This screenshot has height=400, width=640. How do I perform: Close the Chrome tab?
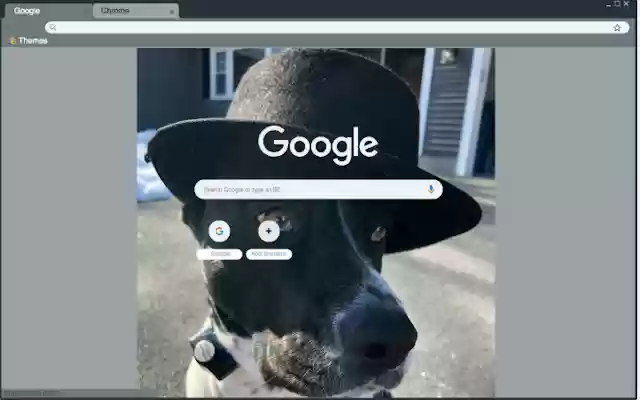(172, 12)
